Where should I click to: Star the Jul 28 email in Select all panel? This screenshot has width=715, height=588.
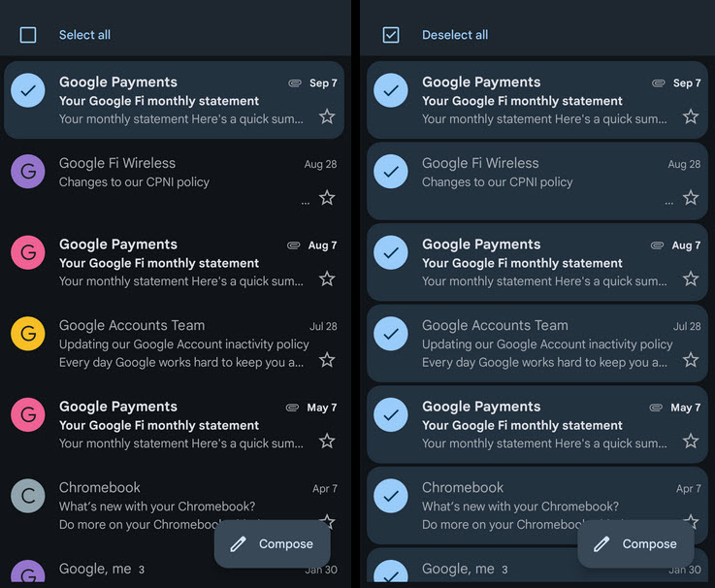click(327, 360)
